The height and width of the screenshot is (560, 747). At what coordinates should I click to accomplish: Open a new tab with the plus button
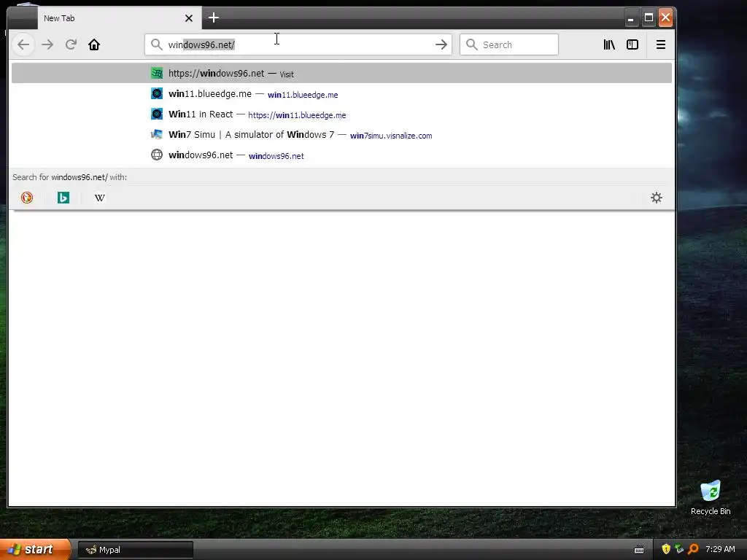pyautogui.click(x=214, y=18)
